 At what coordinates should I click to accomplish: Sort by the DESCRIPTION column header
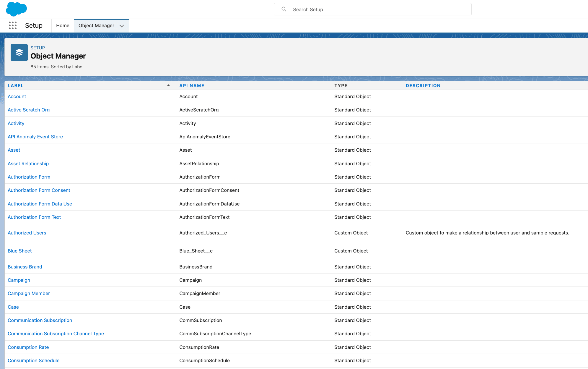423,85
